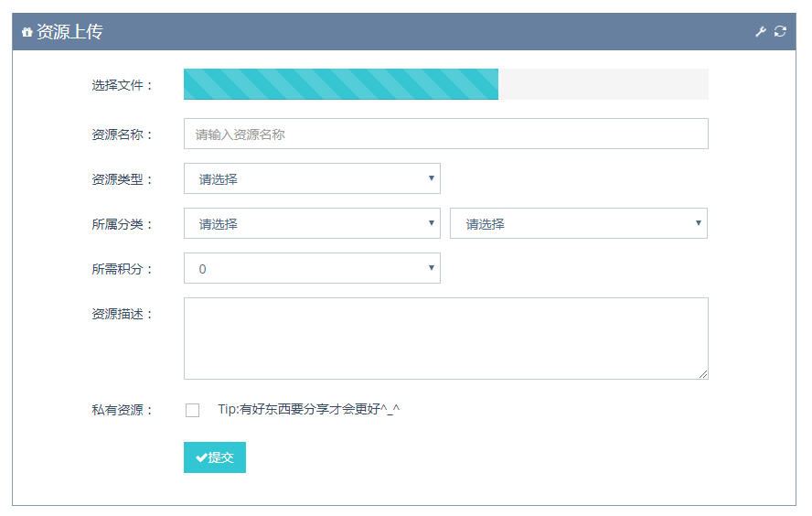Image resolution: width=812 pixels, height=516 pixels.
Task: Tick the 私有资源 checkbox
Action: 193,410
